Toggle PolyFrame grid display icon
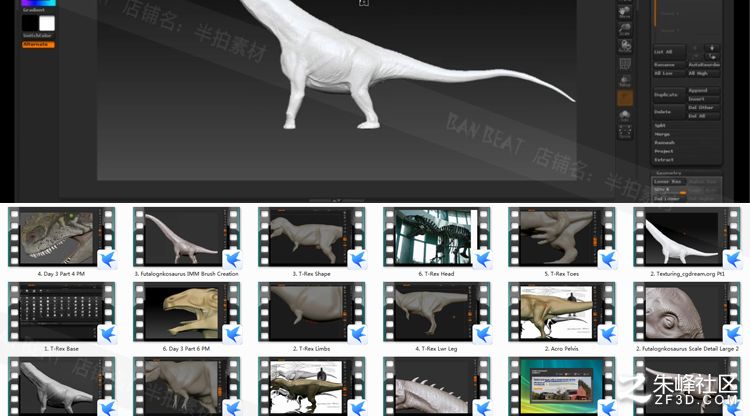750x416 pixels. pyautogui.click(x=625, y=64)
